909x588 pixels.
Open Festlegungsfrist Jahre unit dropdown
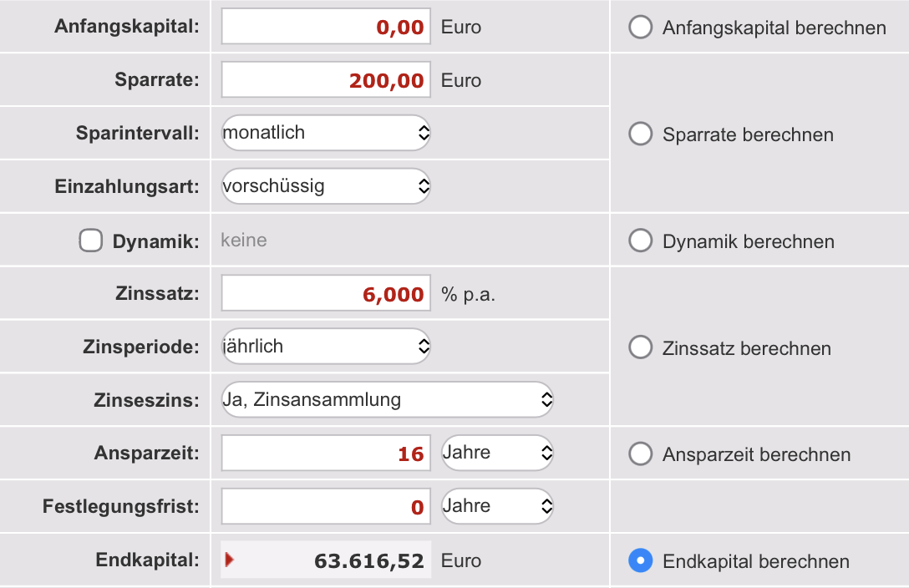coord(497,506)
